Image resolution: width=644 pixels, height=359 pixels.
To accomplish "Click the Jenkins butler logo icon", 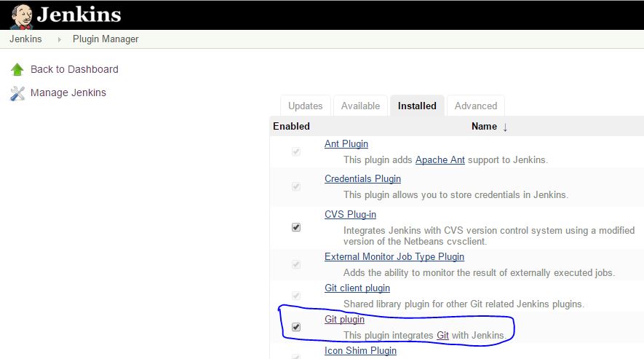I will [22, 17].
